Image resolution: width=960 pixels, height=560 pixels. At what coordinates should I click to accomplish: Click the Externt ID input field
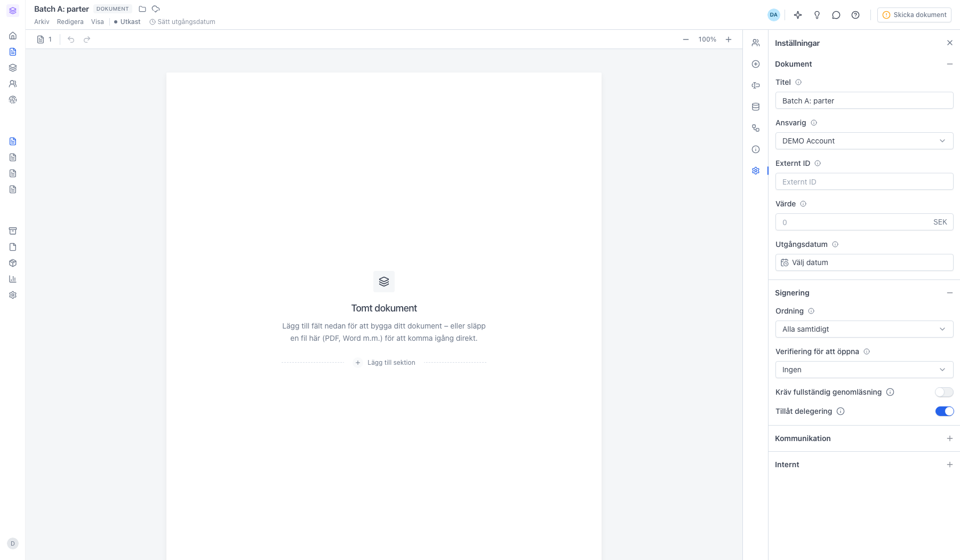[864, 181]
